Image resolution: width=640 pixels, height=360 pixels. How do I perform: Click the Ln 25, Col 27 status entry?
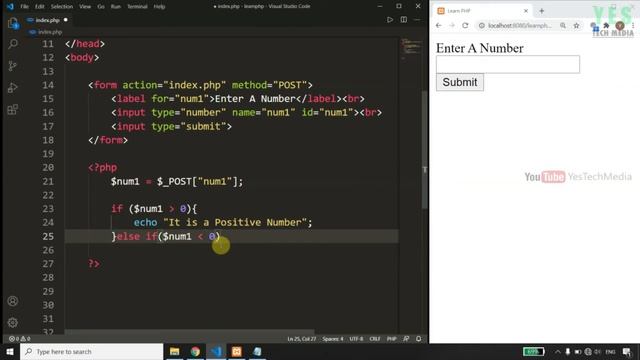tap(302, 339)
